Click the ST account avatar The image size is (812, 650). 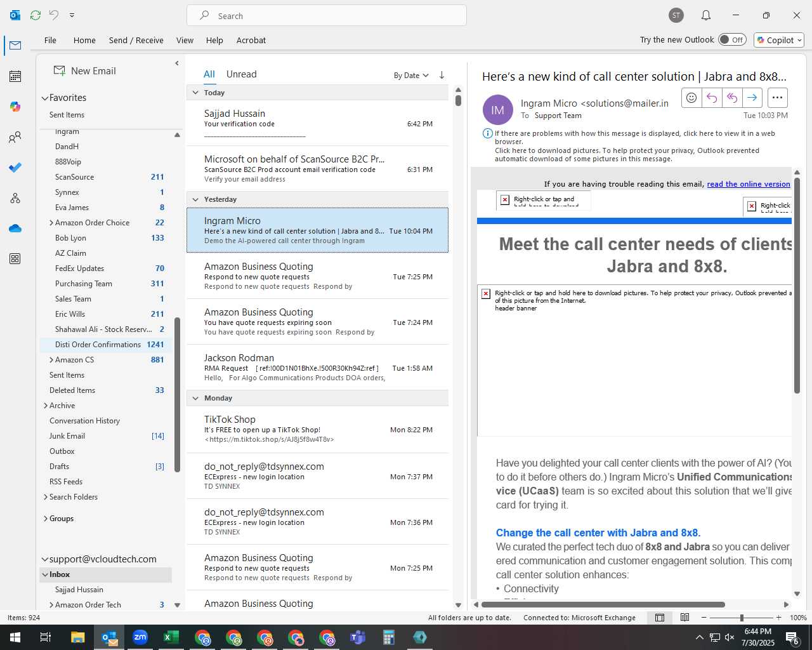(x=676, y=15)
